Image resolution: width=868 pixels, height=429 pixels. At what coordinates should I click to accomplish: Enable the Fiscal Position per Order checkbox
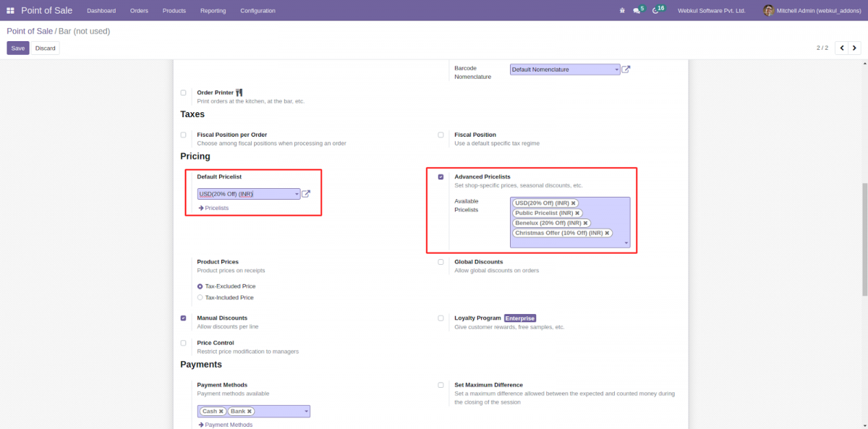[183, 135]
